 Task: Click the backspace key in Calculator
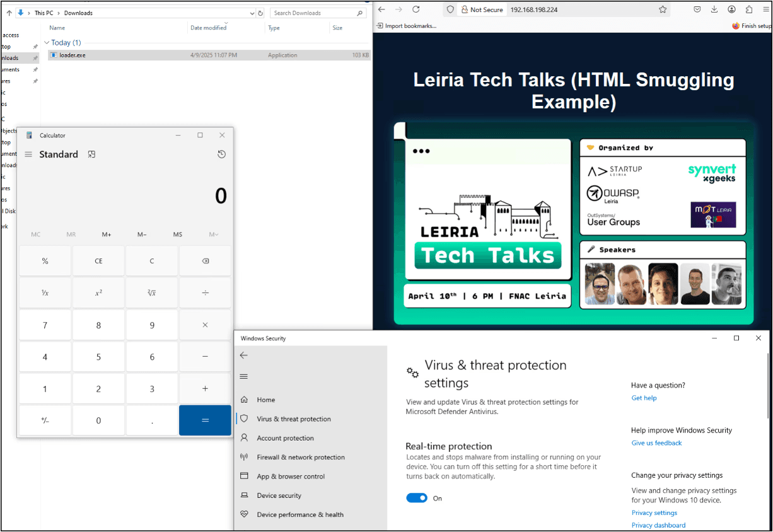[205, 261]
